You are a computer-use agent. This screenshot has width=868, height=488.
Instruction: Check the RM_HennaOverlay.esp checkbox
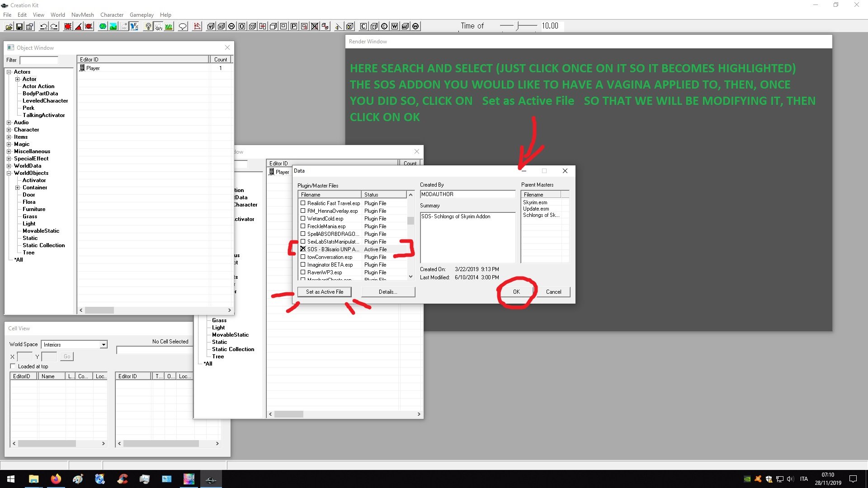[303, 211]
